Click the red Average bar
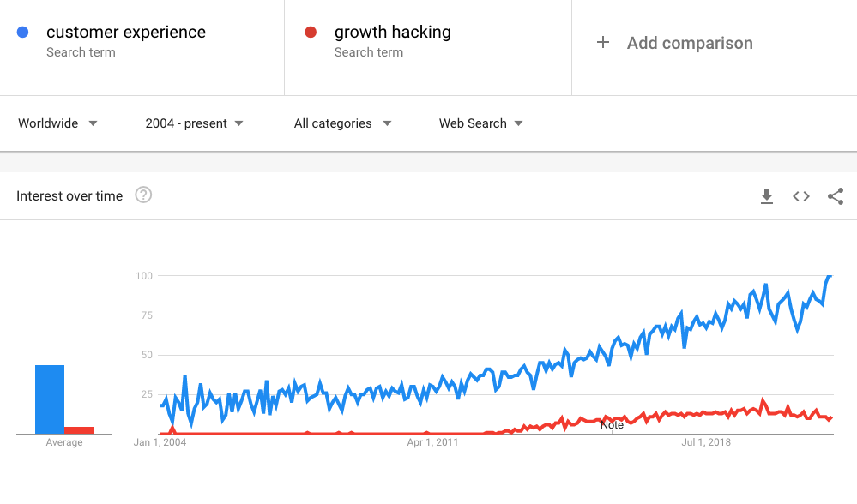Viewport: 857px width, 504px height. point(79,430)
